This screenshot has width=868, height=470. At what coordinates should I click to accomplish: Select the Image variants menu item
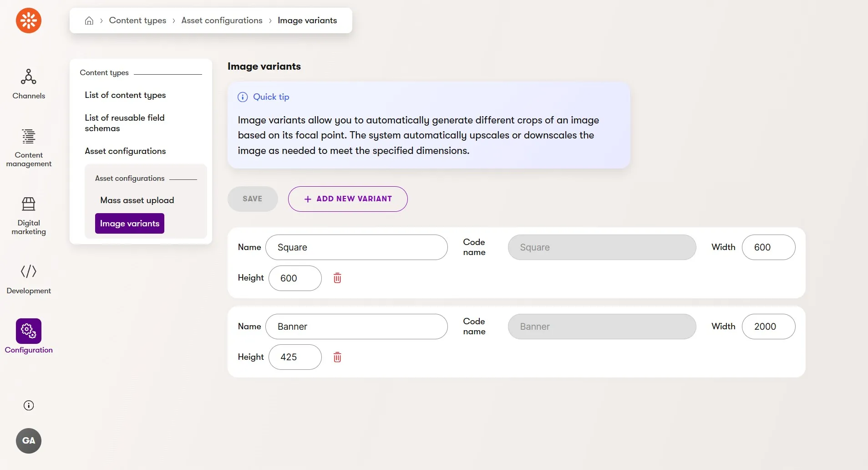[x=130, y=224]
